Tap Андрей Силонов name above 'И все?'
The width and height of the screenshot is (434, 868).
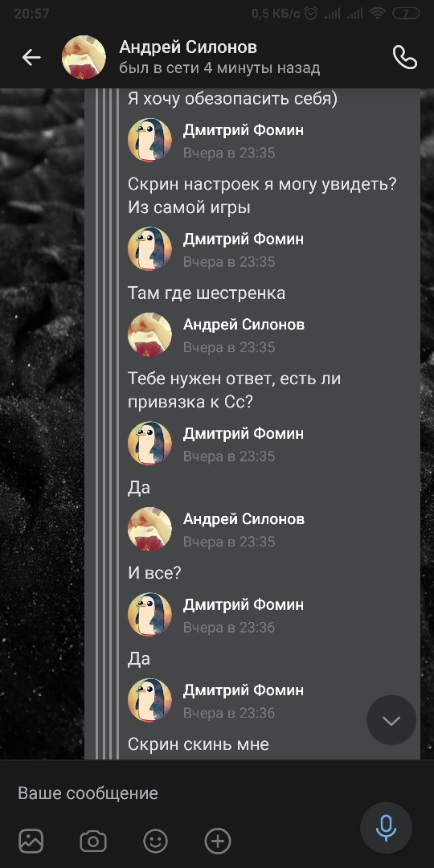[x=244, y=519]
